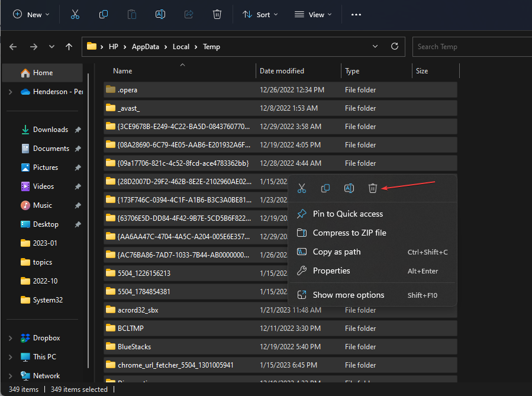Viewport: 532px width, 396px height.
Task: Go back using the back arrow
Action: 14,47
